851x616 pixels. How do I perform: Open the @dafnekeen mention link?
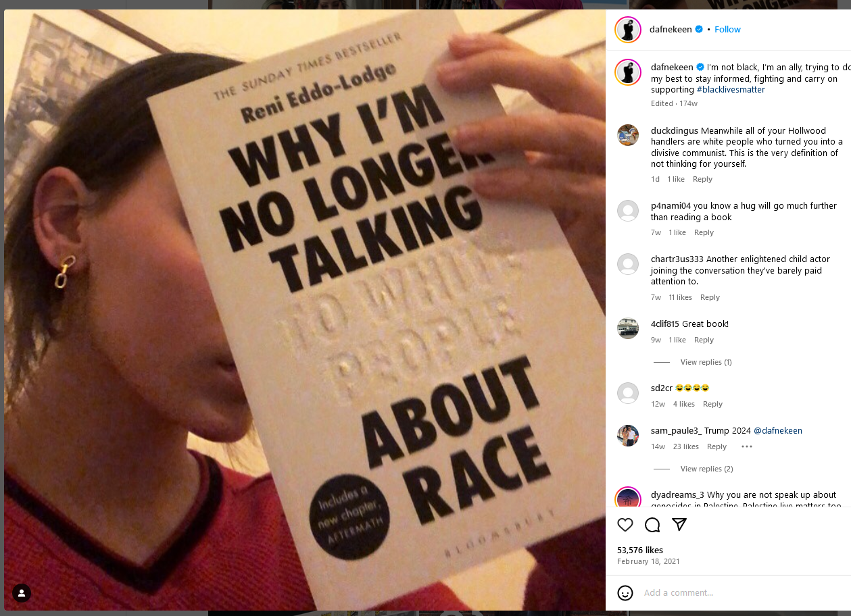778,430
